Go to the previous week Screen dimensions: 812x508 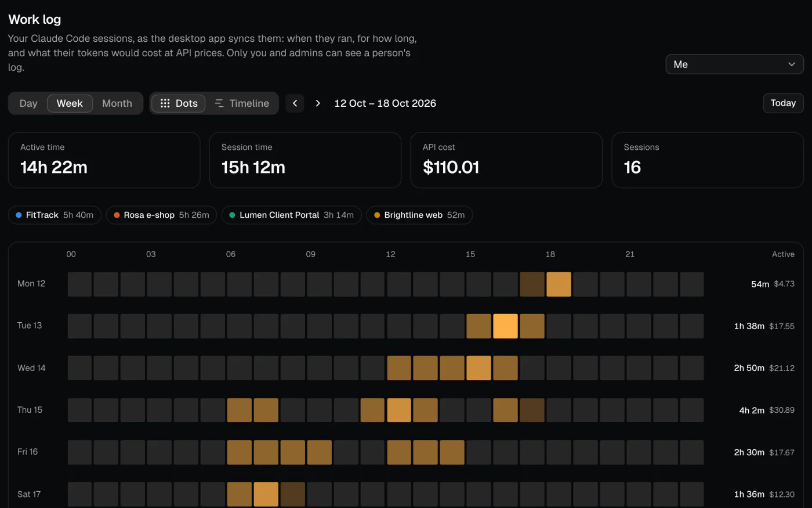(x=295, y=103)
